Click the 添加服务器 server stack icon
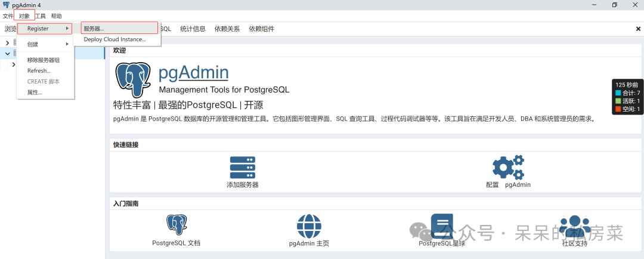 pos(243,167)
